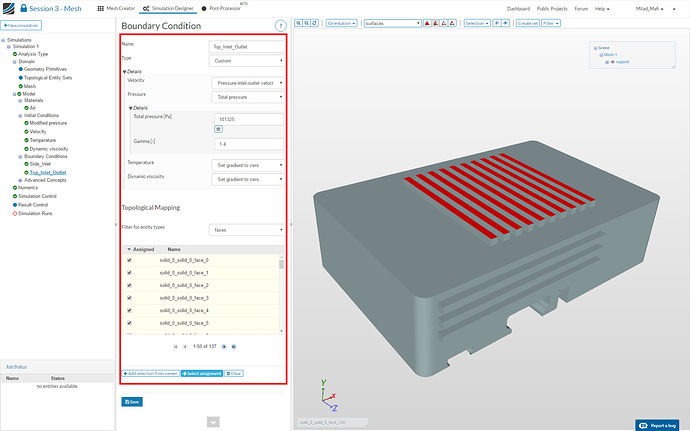Uncheck solid_0_solid_0_face_3 checkbox
The image size is (690, 431).
tap(130, 298)
